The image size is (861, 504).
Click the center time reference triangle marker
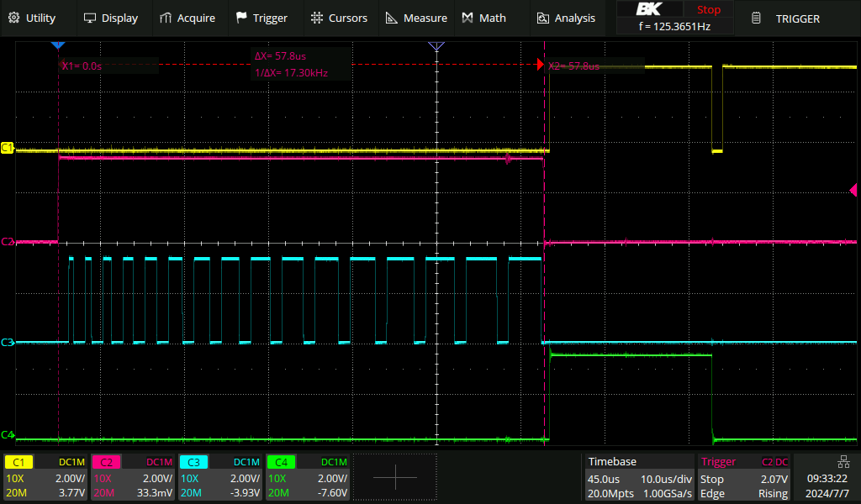pos(436,46)
